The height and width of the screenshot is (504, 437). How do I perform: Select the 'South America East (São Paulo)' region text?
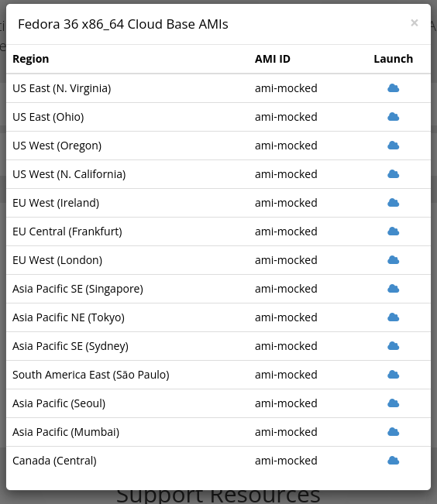[91, 375]
